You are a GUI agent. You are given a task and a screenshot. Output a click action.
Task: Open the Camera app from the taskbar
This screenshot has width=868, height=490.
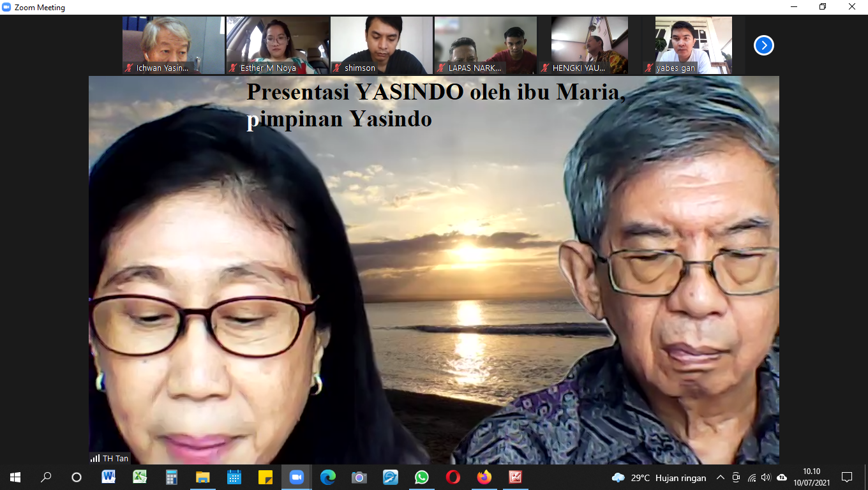click(359, 477)
